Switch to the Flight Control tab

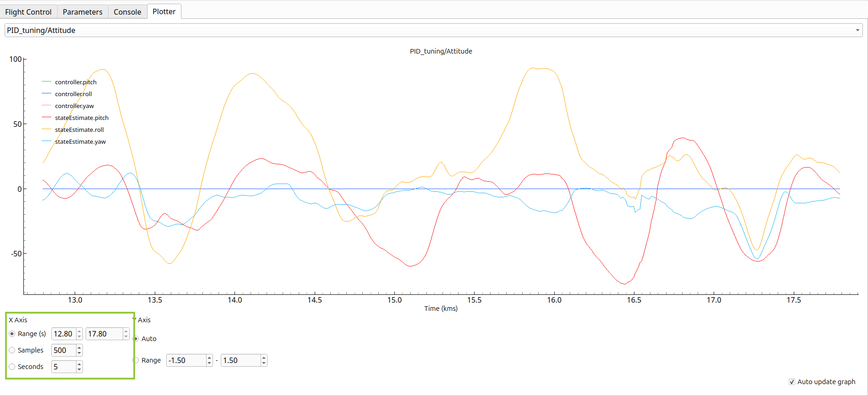coord(28,12)
